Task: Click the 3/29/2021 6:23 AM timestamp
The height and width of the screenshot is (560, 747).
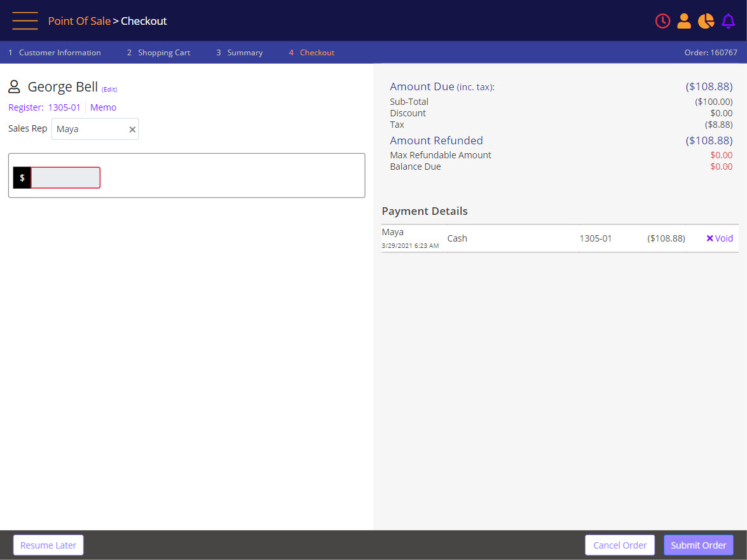Action: pyautogui.click(x=410, y=246)
